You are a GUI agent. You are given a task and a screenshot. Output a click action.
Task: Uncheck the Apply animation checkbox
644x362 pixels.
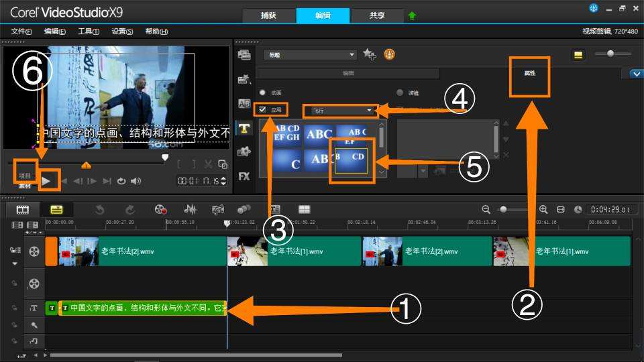(262, 109)
